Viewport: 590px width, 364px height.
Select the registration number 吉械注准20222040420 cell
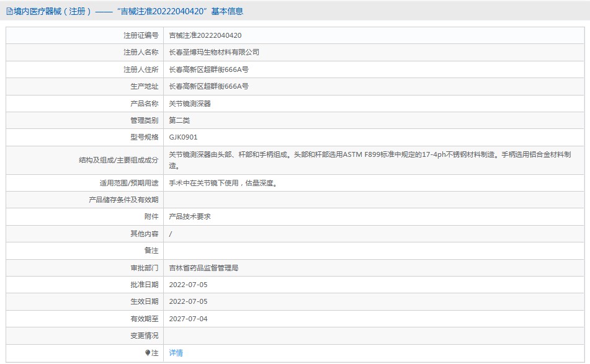pos(207,35)
